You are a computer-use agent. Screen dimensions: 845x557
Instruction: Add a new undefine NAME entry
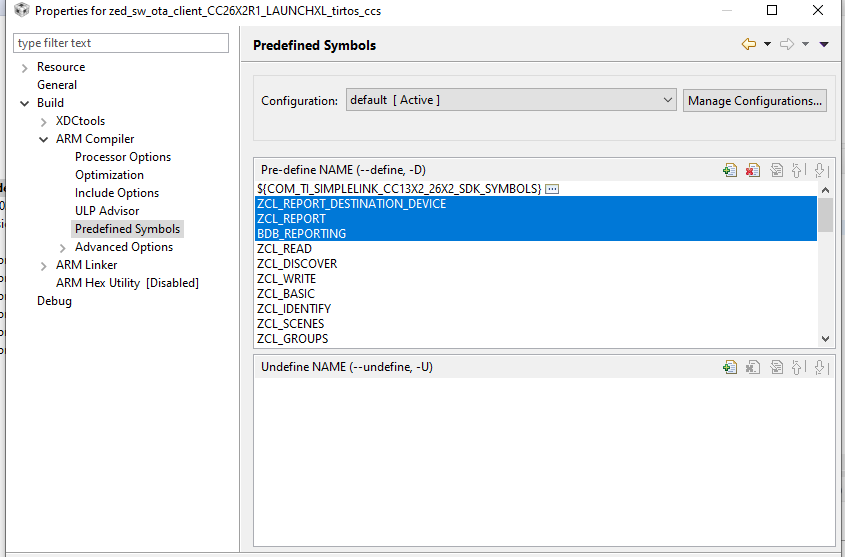pyautogui.click(x=730, y=367)
